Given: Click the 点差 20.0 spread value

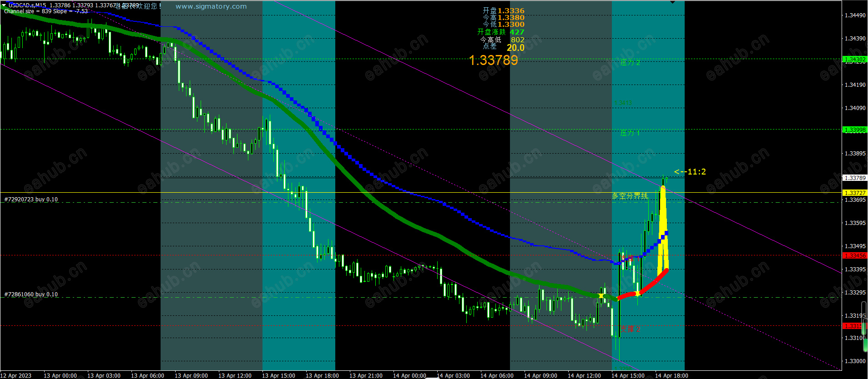Looking at the screenshot, I should 515,47.
